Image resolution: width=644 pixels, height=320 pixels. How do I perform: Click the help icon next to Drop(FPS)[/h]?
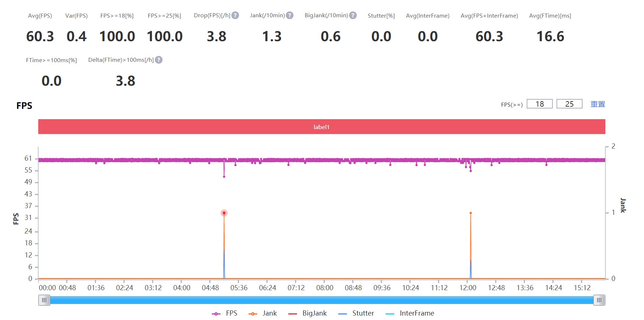(x=235, y=15)
